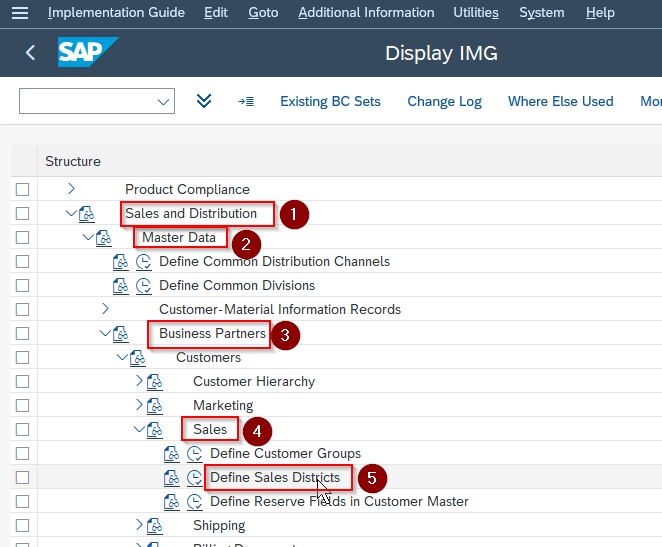Collapse the Business Partners node
662x547 pixels.
105,333
